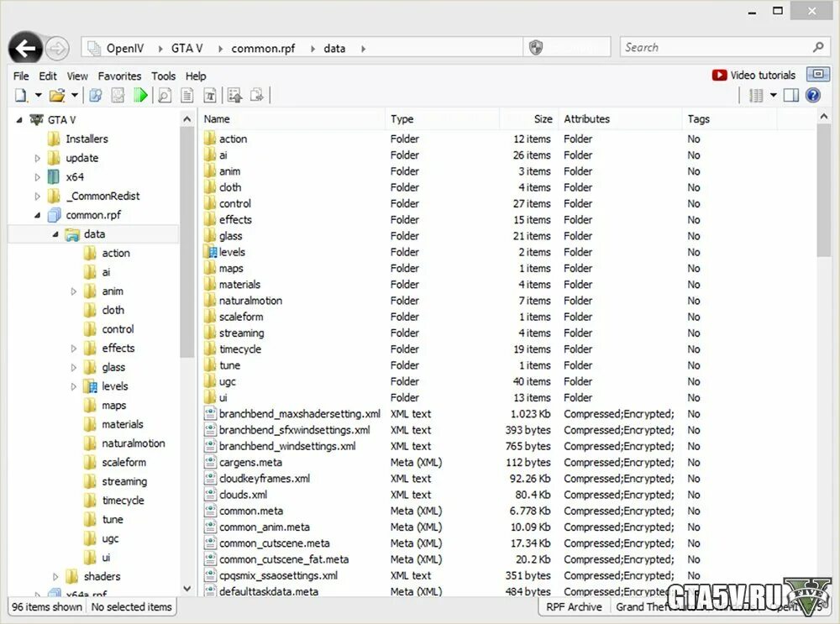
Task: Select the levels folder icon in file list
Action: coord(210,252)
